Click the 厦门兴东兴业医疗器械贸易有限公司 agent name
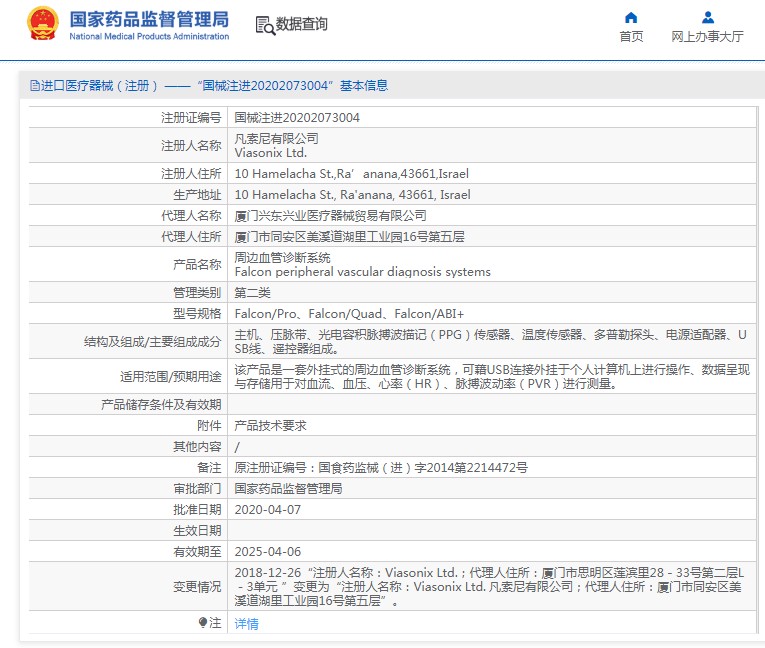 point(330,215)
